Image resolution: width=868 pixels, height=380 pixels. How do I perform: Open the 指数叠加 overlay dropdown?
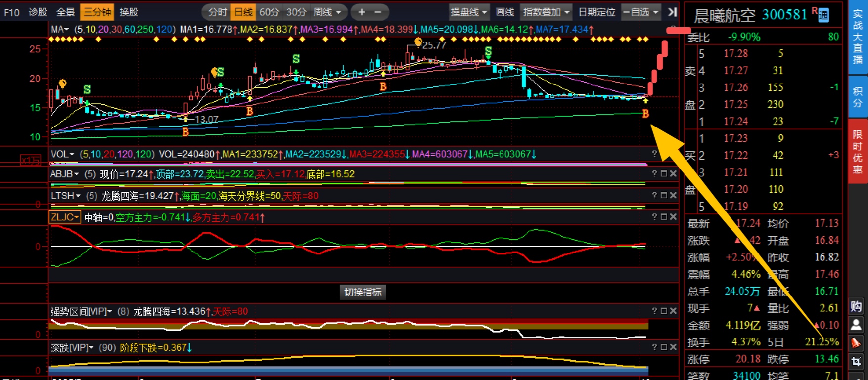pyautogui.click(x=546, y=12)
